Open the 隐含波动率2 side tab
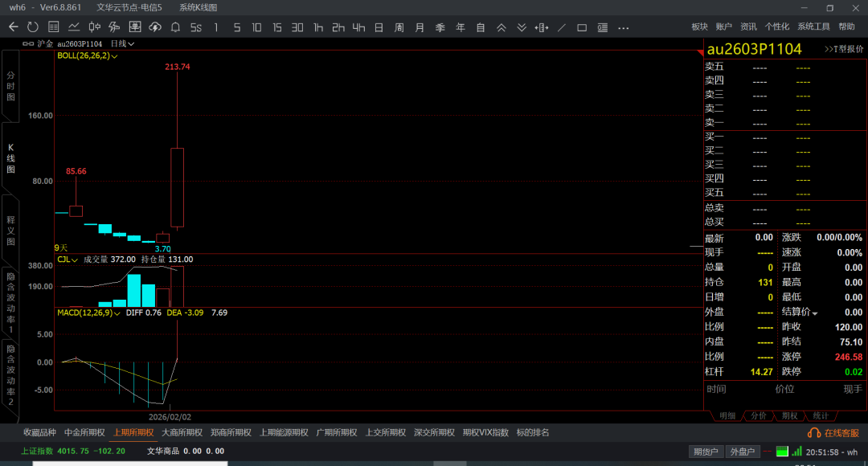This screenshot has width=868, height=466. (x=10, y=375)
